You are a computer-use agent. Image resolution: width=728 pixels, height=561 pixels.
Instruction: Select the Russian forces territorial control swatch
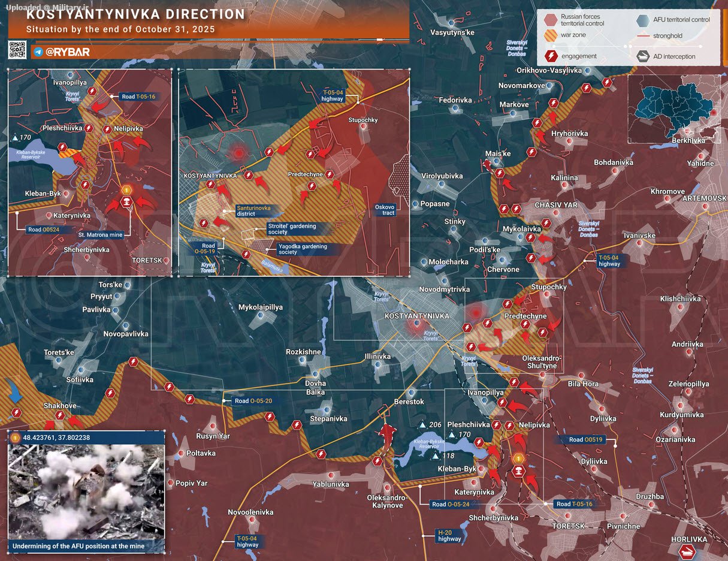[550, 20]
